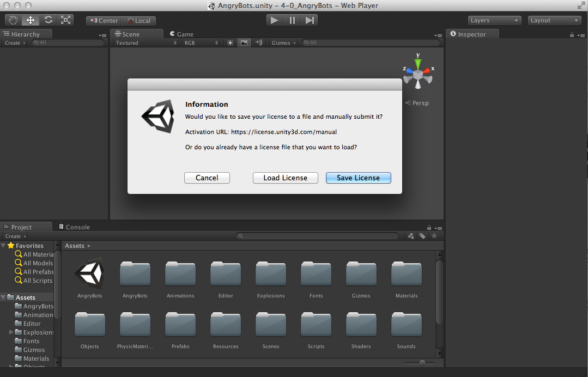The height and width of the screenshot is (377, 588).
Task: Open the RGB render mode dropdown
Action: (x=201, y=42)
